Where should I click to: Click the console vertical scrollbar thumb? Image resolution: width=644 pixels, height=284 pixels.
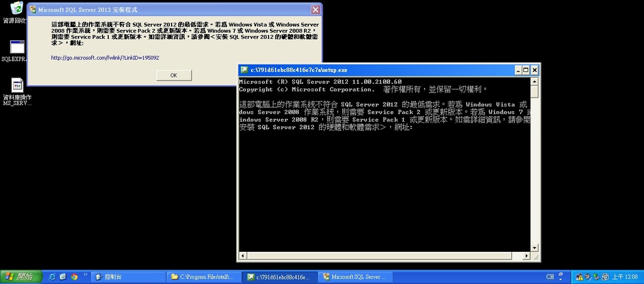(535, 91)
